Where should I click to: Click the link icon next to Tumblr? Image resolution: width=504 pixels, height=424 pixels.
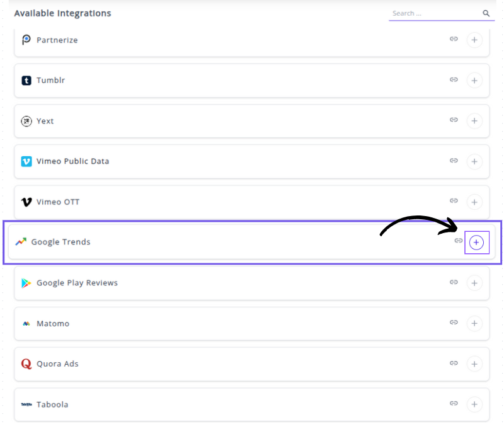[454, 80]
